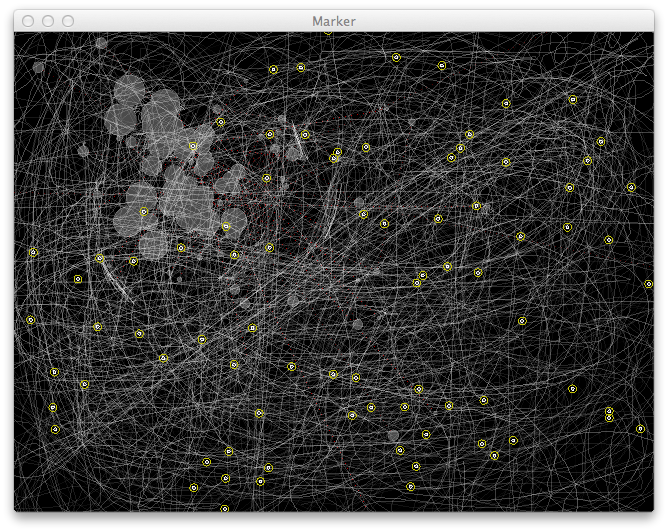Click the gray circle left of the cluster top
Viewport: 668px width, 532px height.
click(83, 151)
